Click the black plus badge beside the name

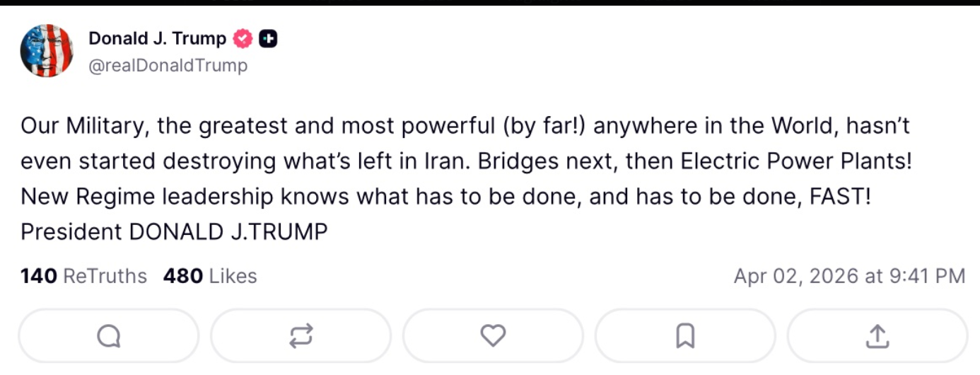click(x=268, y=39)
